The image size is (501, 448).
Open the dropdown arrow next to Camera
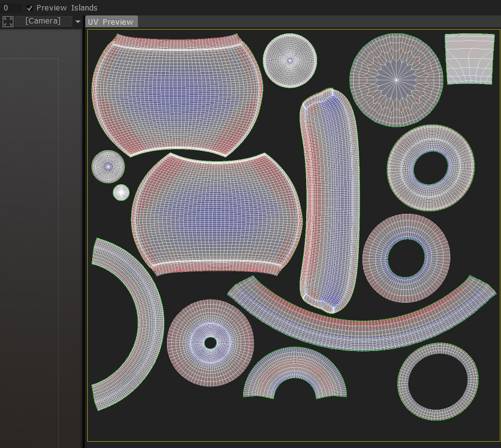77,22
